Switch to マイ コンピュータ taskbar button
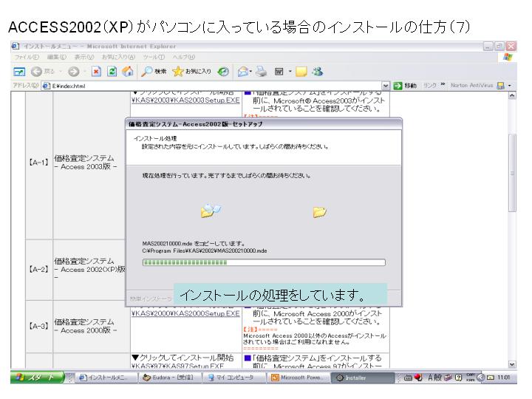Viewport: 532px width, 399px height. tap(234, 378)
